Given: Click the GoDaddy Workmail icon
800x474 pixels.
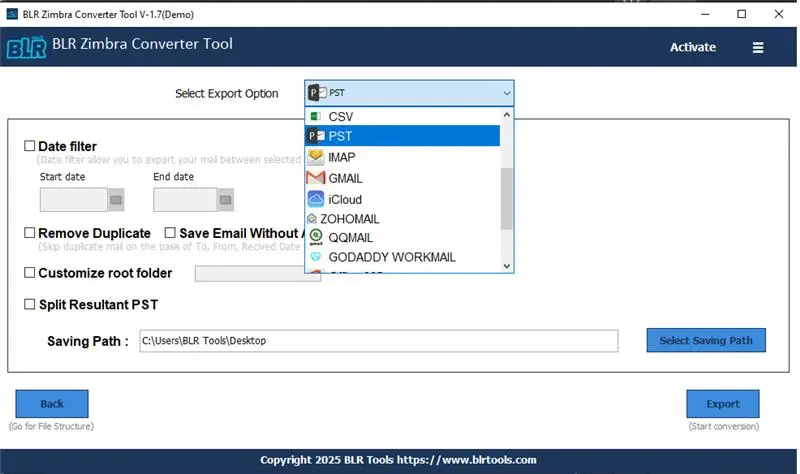Looking at the screenshot, I should click(x=316, y=257).
